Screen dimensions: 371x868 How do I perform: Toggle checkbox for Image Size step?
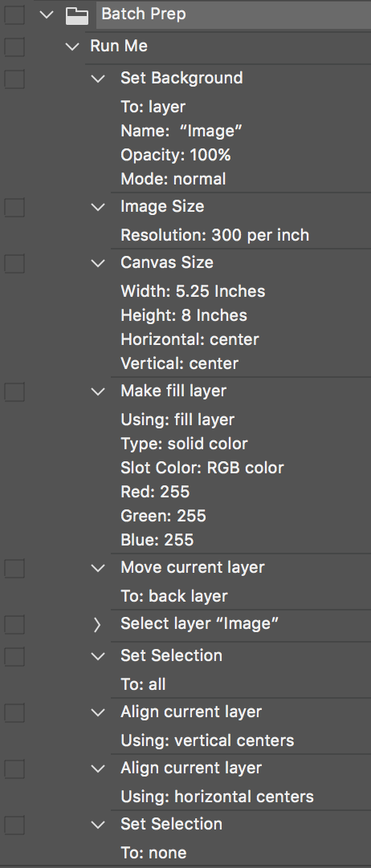click(x=14, y=207)
